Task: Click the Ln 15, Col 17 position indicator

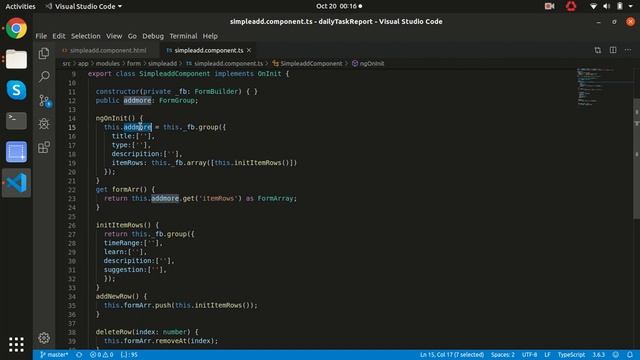Action: tap(452, 355)
